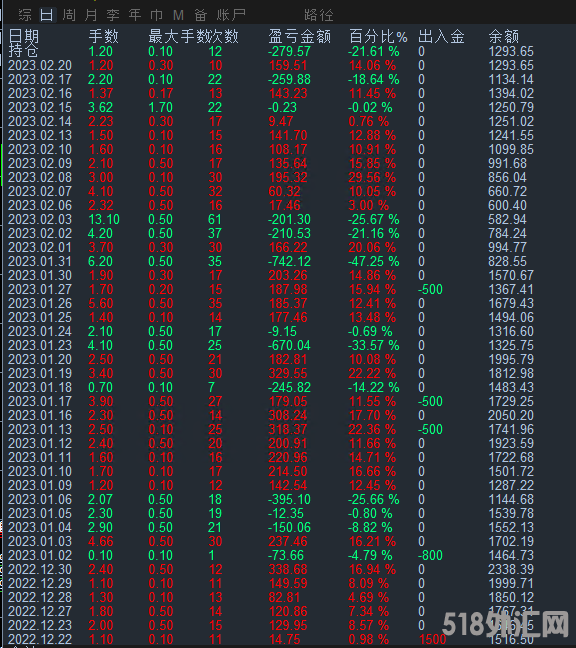Click lots 13.10 on 2023.02.03
Screen dimensions: 576x648
click(x=104, y=219)
